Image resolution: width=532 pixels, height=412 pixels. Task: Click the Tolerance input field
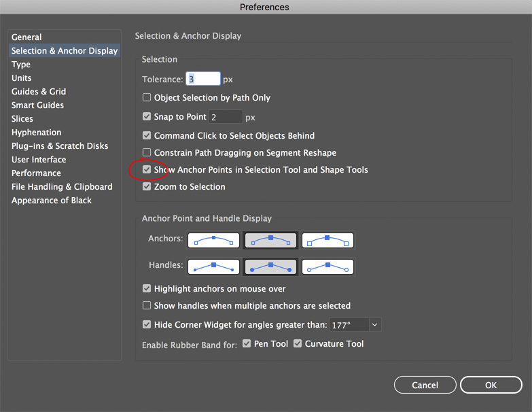[x=204, y=80]
